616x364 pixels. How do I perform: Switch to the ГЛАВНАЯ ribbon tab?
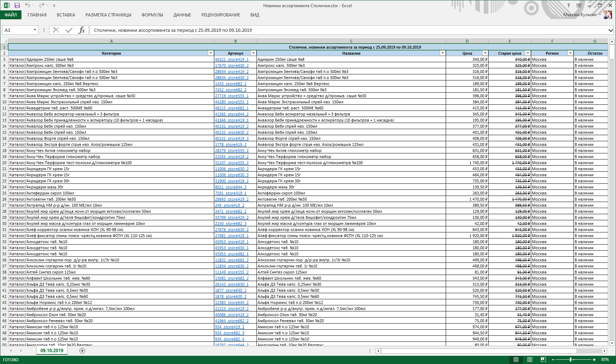click(x=37, y=15)
